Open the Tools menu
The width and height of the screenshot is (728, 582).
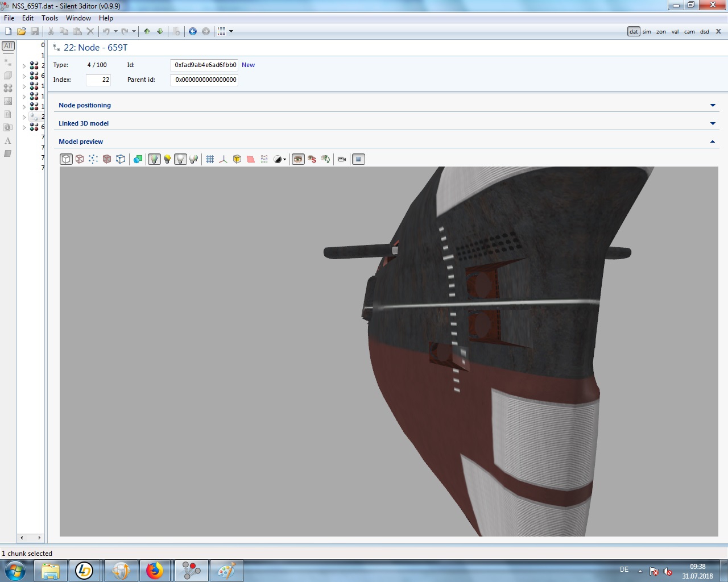pos(49,18)
